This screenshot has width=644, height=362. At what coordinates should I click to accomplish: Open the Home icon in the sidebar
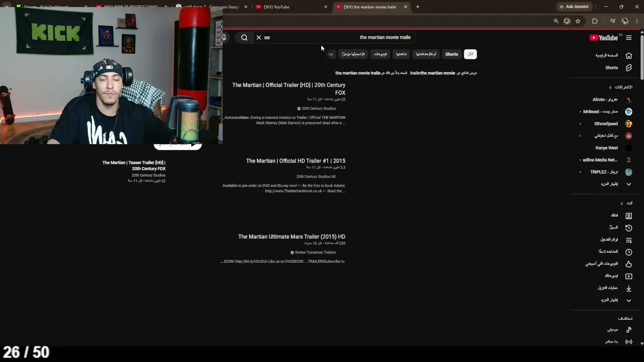coord(628,55)
